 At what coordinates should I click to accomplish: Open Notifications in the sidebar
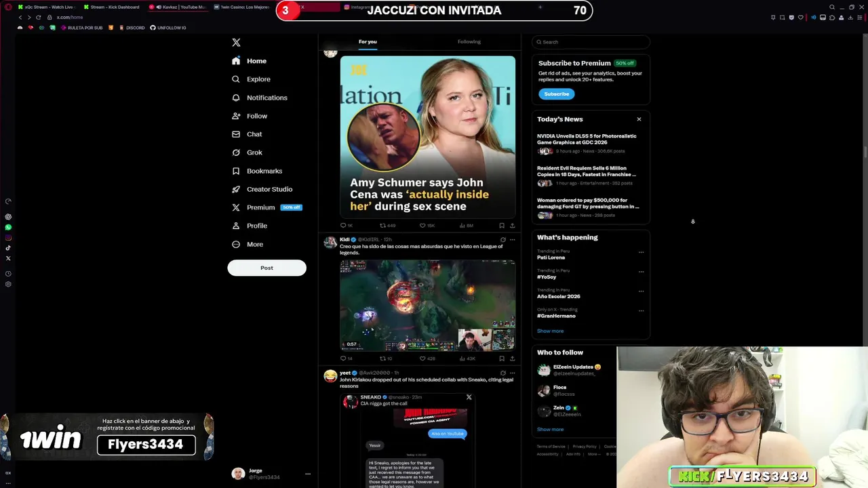tap(260, 98)
